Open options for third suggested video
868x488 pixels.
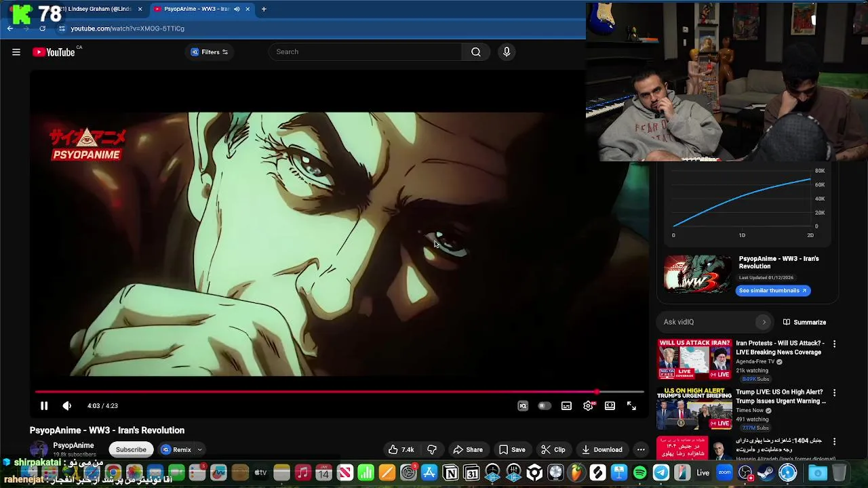coord(834,442)
